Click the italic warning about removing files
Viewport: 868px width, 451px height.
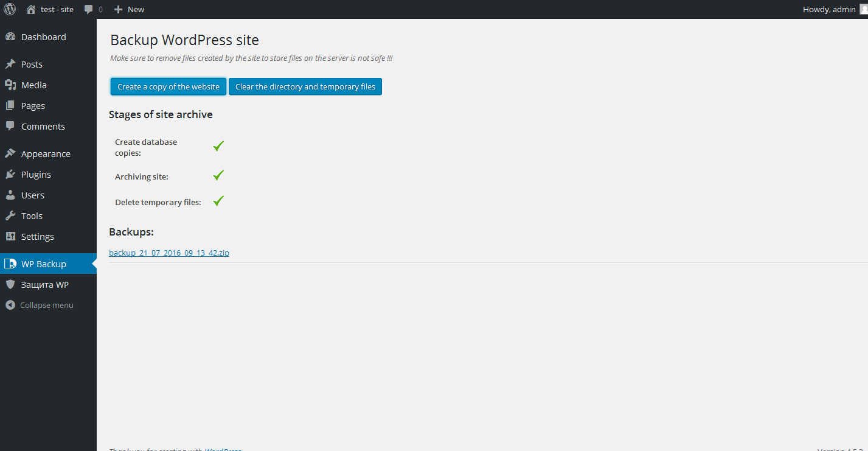click(251, 58)
